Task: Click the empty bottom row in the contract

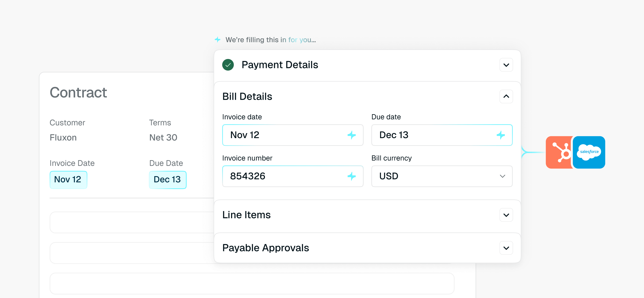Action: coord(252,284)
